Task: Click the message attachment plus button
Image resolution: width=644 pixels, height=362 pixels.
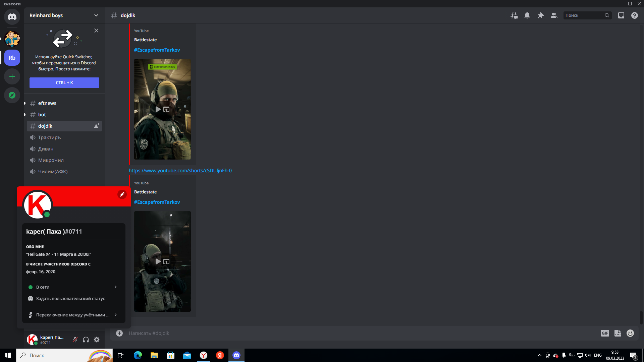Action: pos(119,333)
